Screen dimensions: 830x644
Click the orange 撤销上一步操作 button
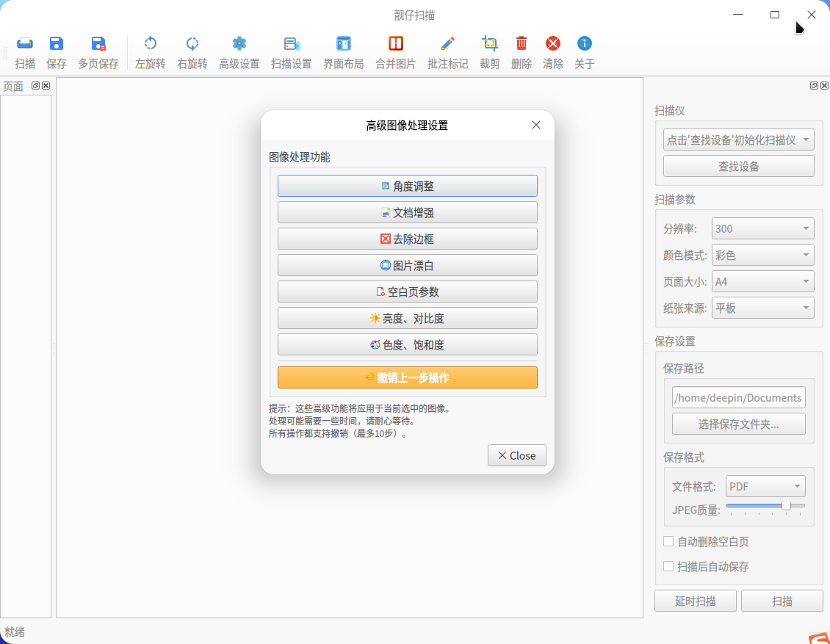click(408, 377)
